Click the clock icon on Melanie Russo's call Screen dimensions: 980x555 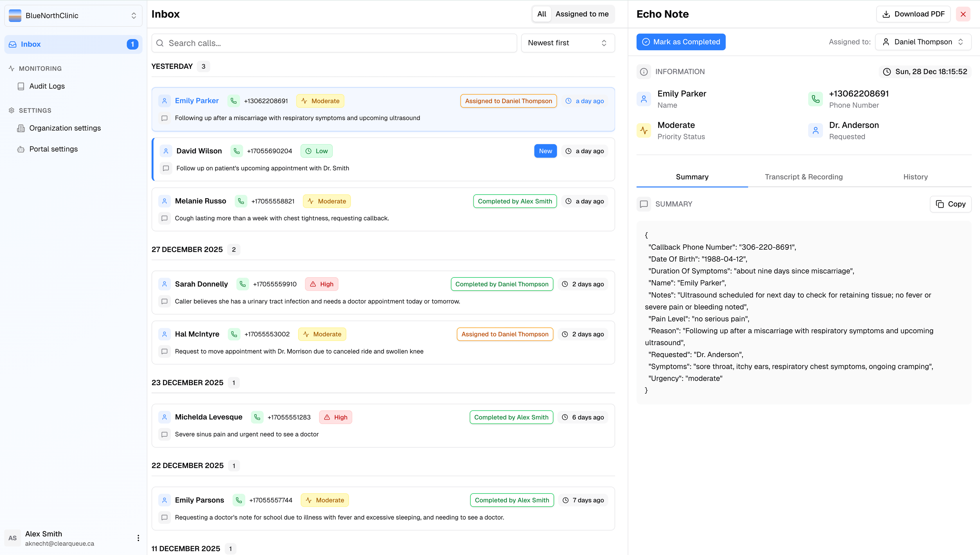tap(568, 201)
